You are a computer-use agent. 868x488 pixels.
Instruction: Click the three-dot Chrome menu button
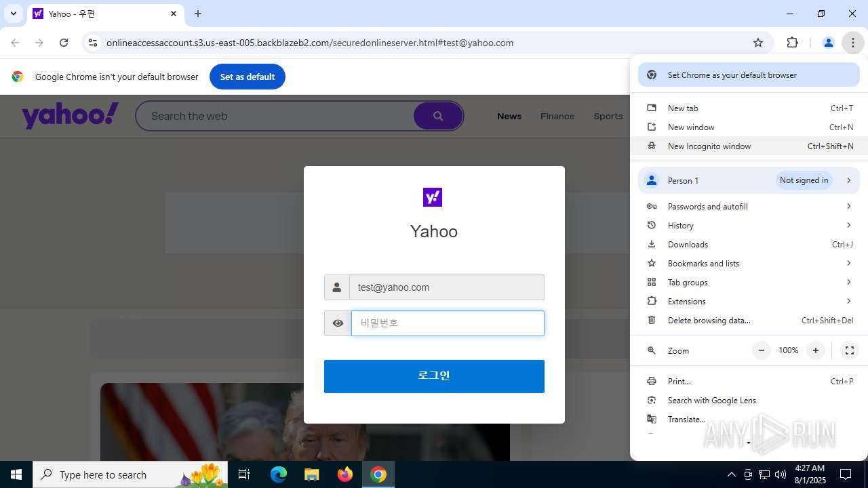[x=852, y=43]
